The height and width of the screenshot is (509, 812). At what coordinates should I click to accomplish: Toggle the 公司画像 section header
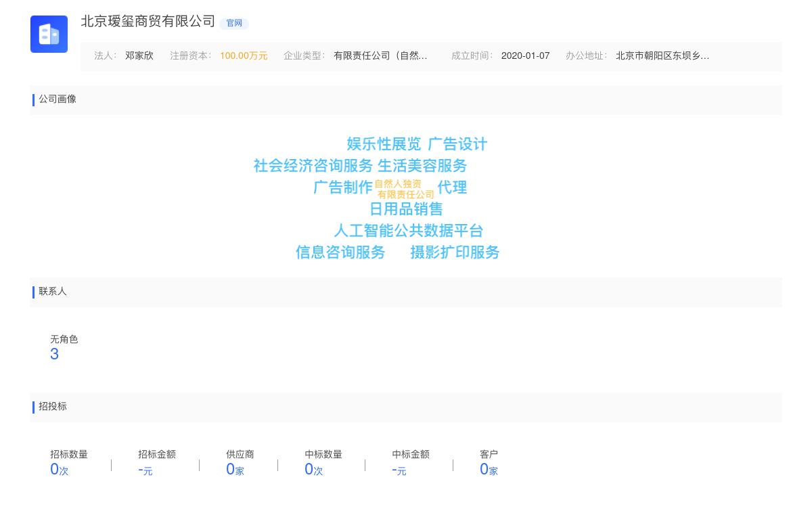(58, 99)
